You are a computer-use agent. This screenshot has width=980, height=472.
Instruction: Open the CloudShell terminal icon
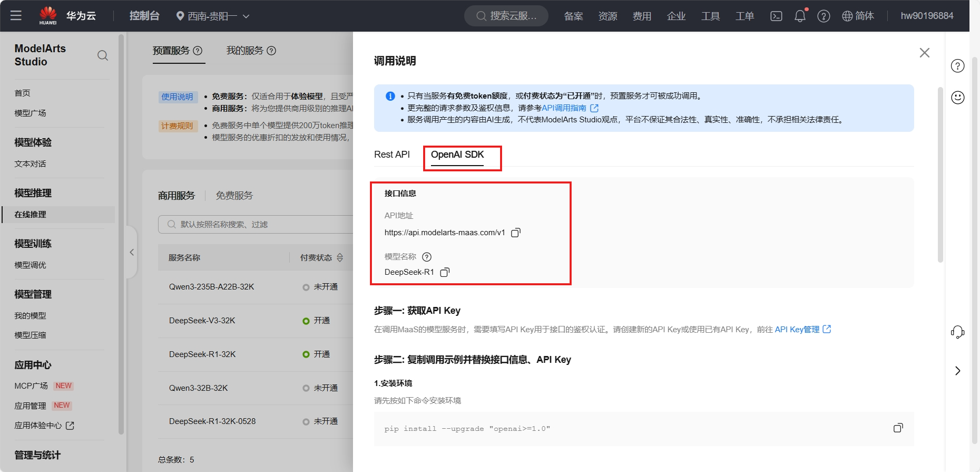[776, 16]
